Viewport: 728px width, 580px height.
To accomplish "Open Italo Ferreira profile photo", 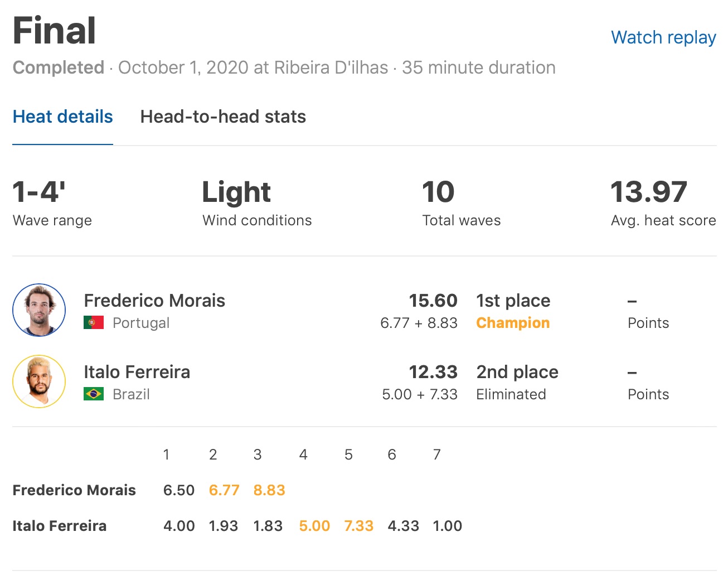I will coord(39,381).
